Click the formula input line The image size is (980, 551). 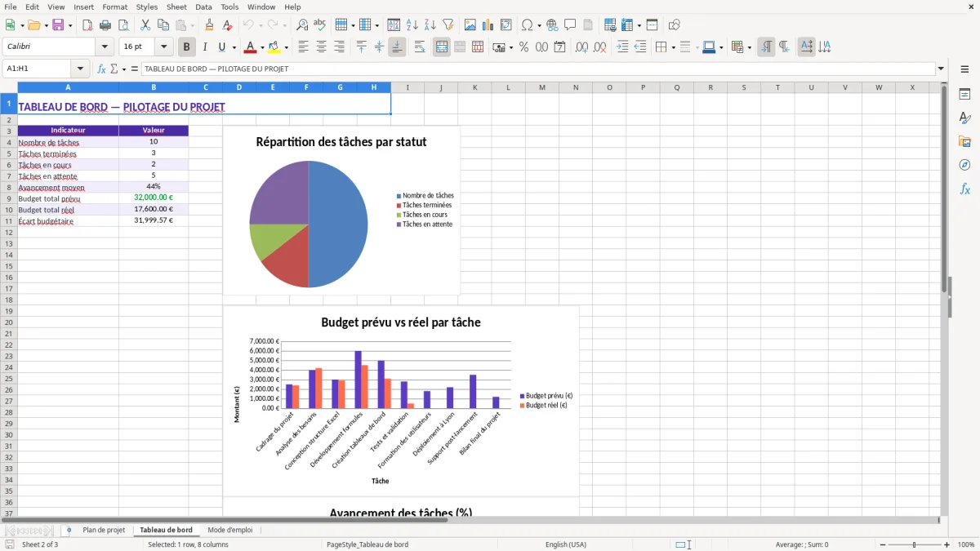click(538, 69)
